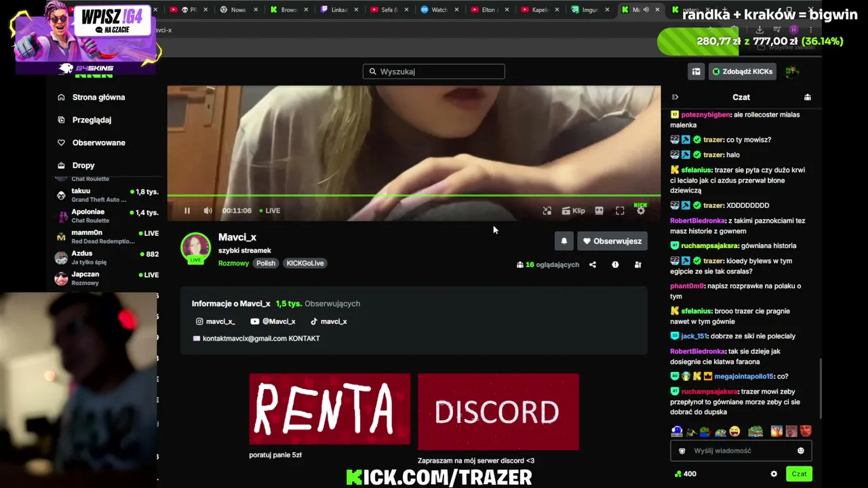Open the @Mavci_x YouTube link
868x488 pixels.
(x=273, y=321)
